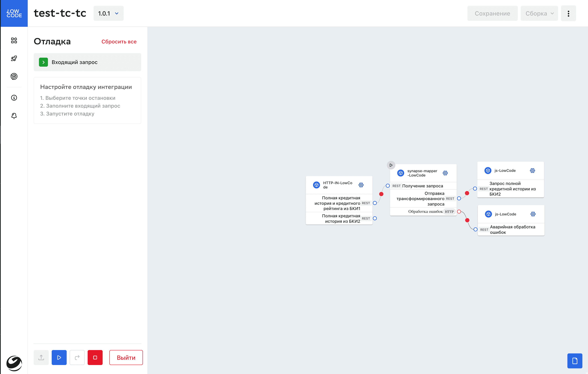This screenshot has width=588, height=374.
Task: Toggle breakpoint on error-handling connection
Action: pyautogui.click(x=467, y=220)
